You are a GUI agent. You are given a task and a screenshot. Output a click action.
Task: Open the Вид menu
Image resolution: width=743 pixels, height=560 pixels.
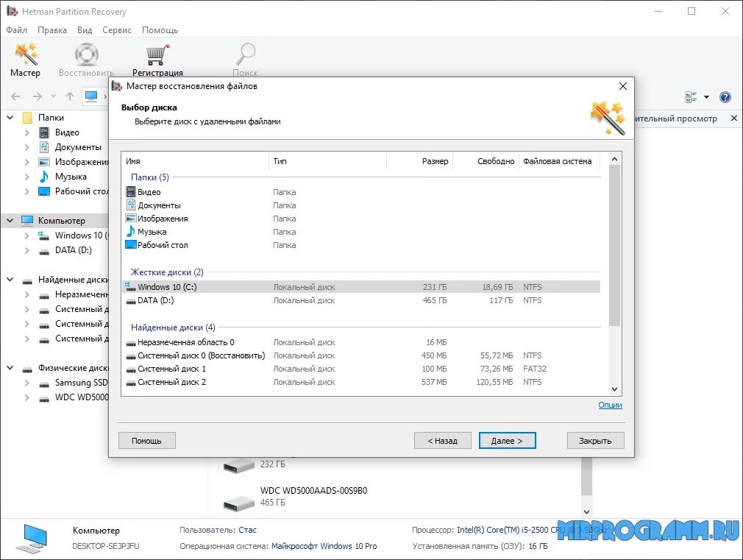(85, 30)
